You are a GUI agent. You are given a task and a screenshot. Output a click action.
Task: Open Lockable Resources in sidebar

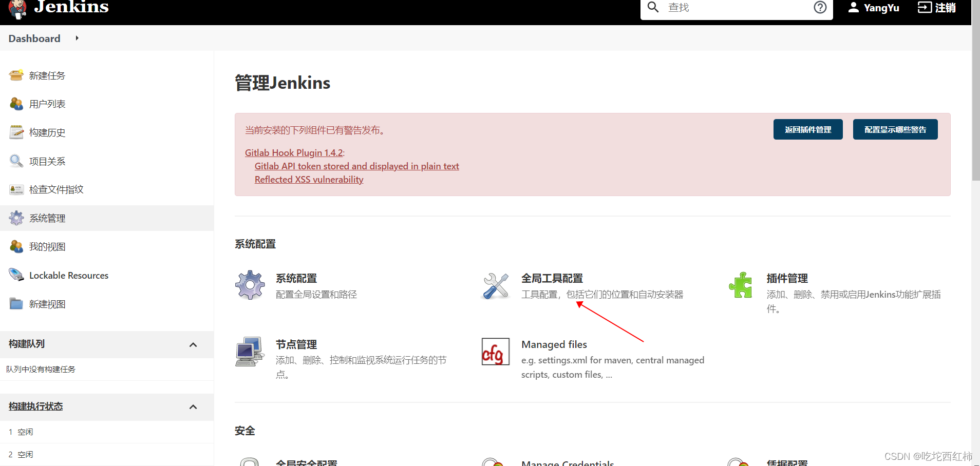(69, 275)
